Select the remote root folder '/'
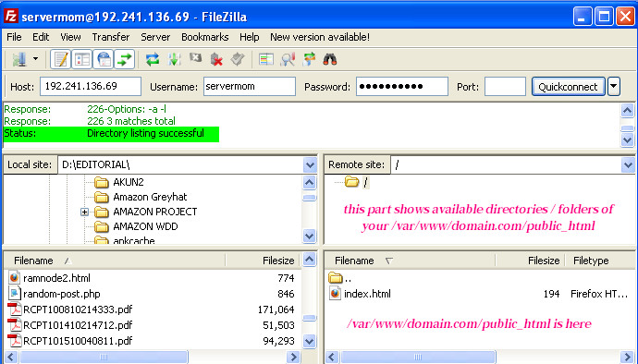 tap(365, 182)
